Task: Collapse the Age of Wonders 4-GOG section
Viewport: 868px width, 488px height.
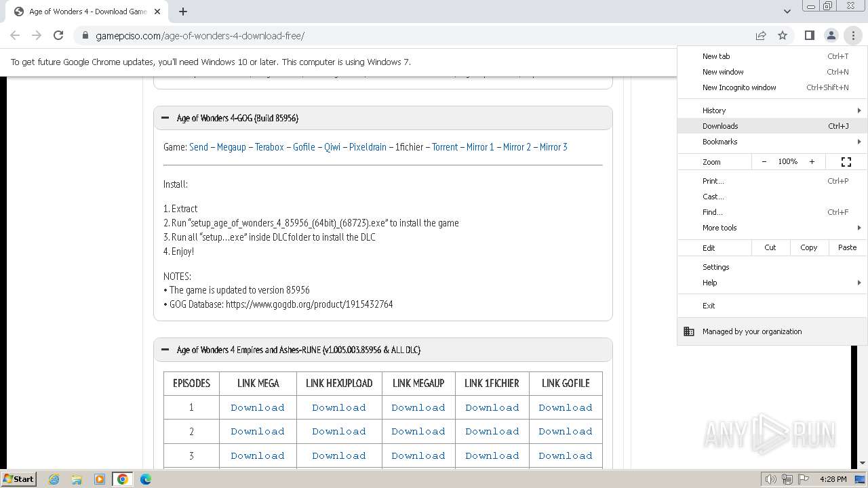Action: tap(383, 118)
